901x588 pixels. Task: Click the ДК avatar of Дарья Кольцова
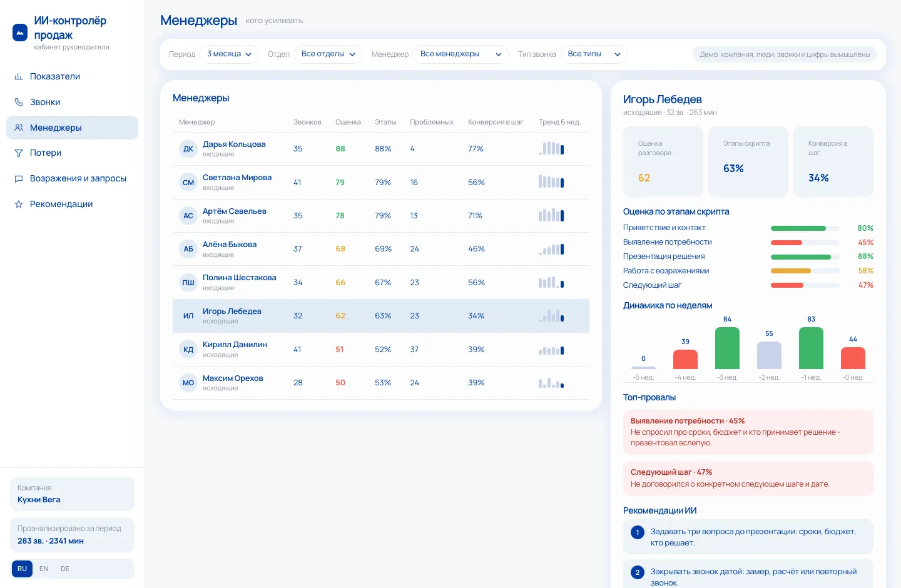(188, 149)
